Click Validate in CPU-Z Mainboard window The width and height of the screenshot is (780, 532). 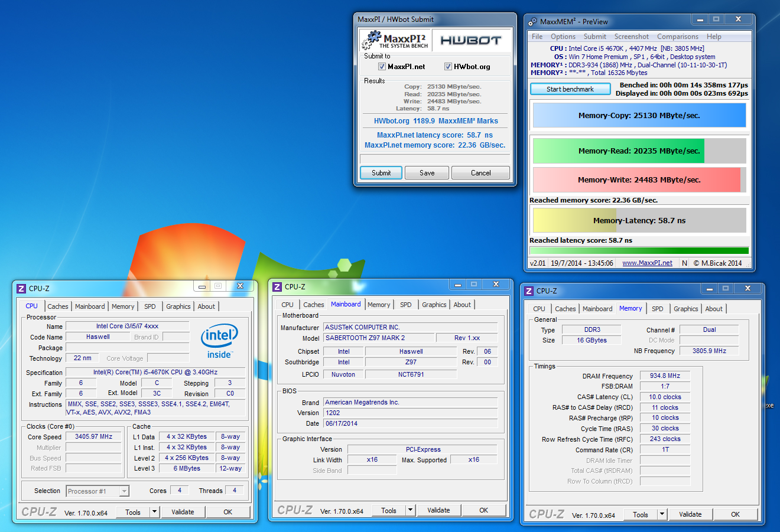click(438, 510)
